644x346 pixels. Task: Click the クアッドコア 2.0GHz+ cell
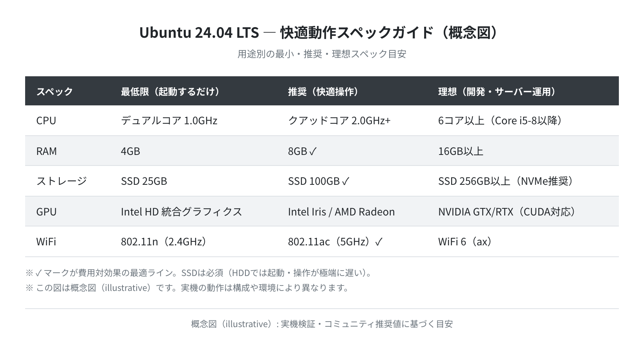[339, 121]
